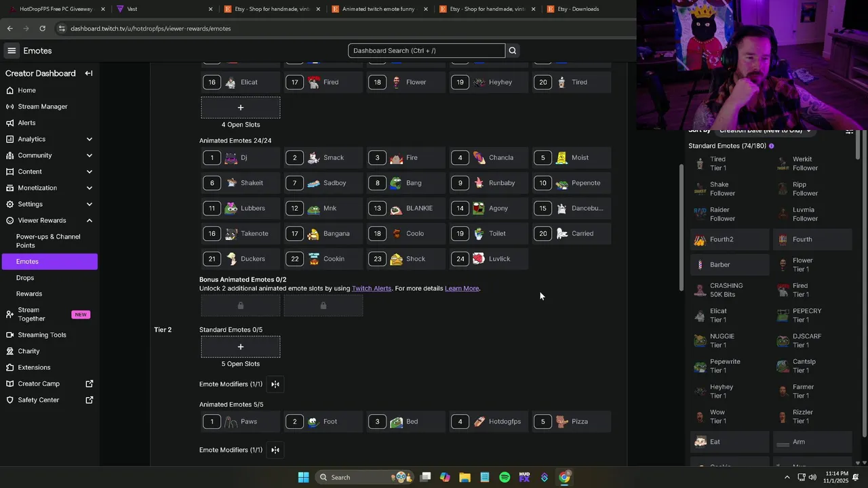This screenshot has width=868, height=488.
Task: Select the Tier 2 Pizza animated emote
Action: [572, 422]
